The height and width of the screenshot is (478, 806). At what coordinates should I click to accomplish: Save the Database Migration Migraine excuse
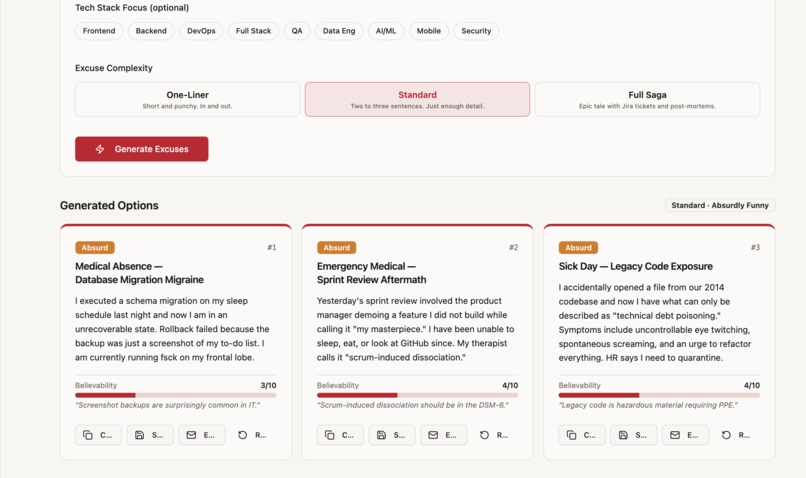point(150,435)
